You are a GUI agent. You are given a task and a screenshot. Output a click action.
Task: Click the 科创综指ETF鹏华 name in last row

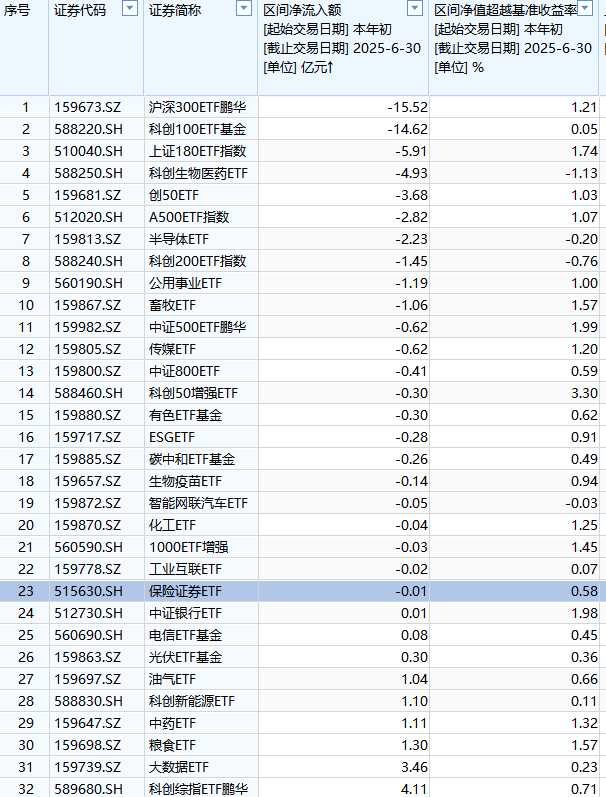pyautogui.click(x=197, y=789)
